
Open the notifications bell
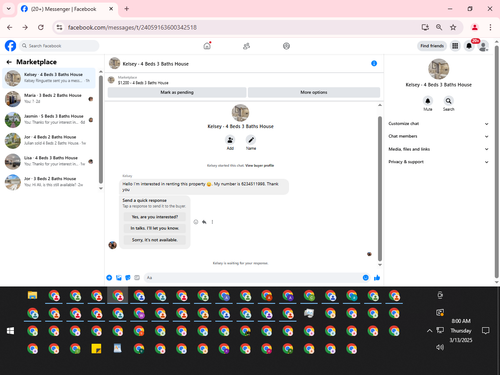(469, 46)
